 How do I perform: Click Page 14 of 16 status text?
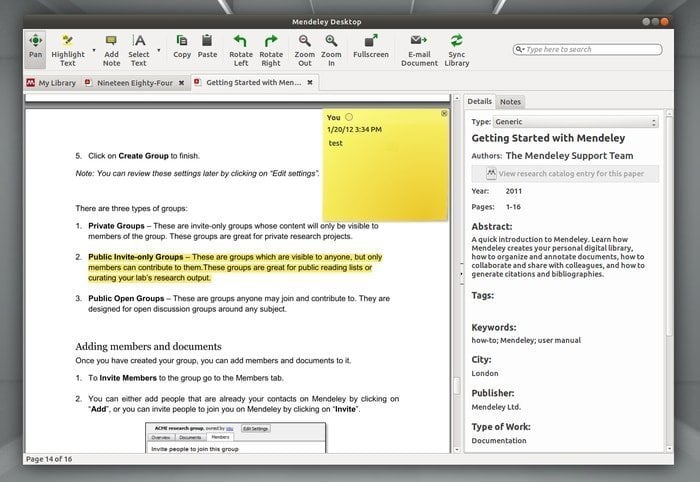coord(49,459)
